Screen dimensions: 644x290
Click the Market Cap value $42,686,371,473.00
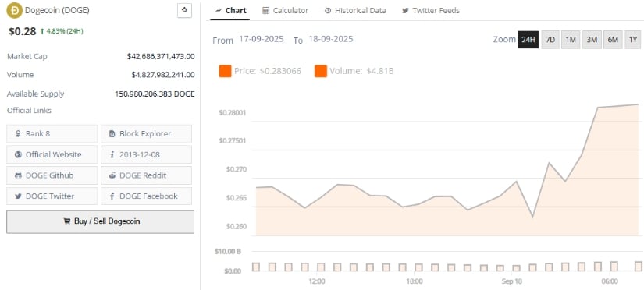(161, 56)
